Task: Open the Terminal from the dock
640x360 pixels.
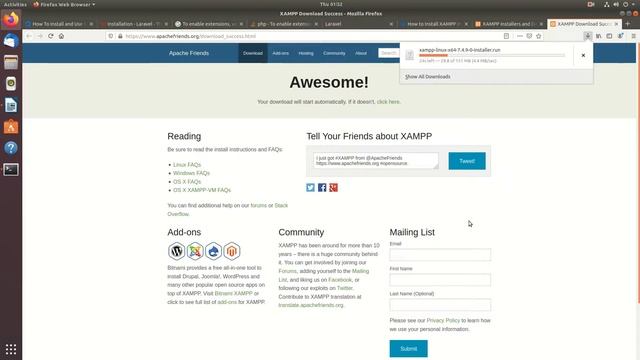Action: tap(11, 169)
